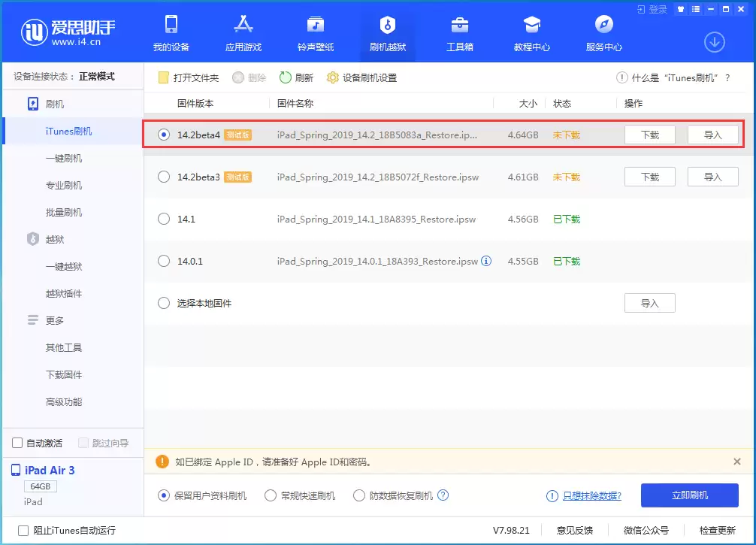Select the 14.1 firmware radio button
The height and width of the screenshot is (545, 756).
tap(164, 219)
